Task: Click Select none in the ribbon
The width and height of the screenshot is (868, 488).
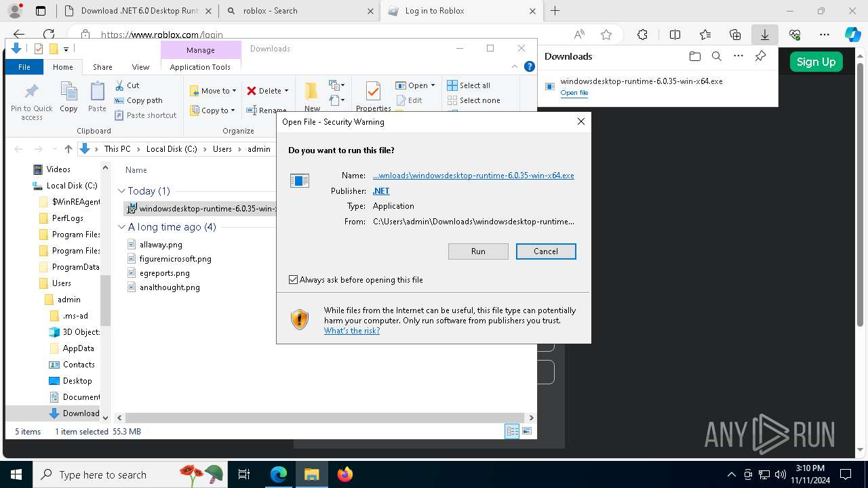Action: coord(473,100)
